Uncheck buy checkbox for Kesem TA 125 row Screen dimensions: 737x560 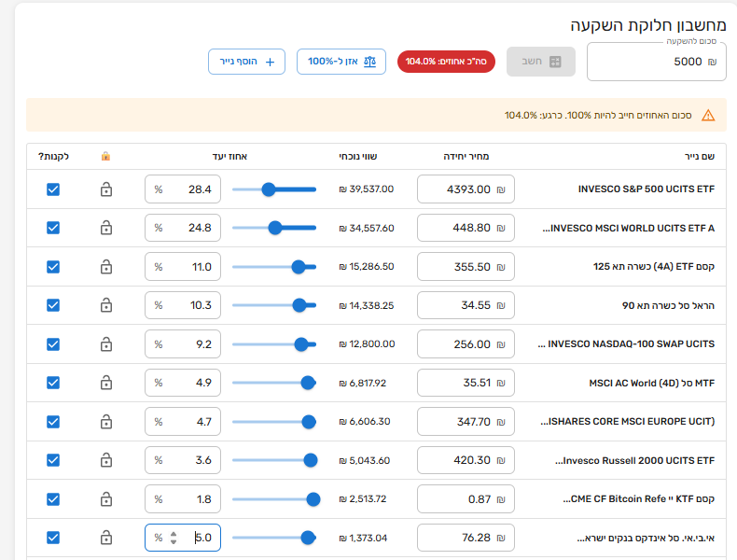[x=53, y=267]
